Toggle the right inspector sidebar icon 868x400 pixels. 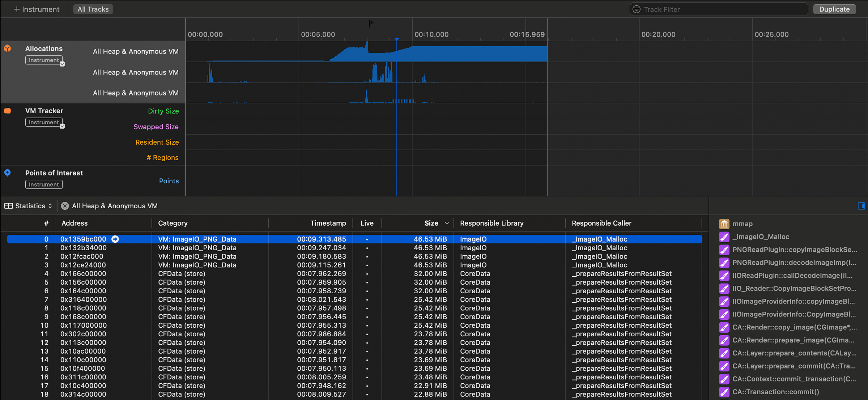point(861,206)
